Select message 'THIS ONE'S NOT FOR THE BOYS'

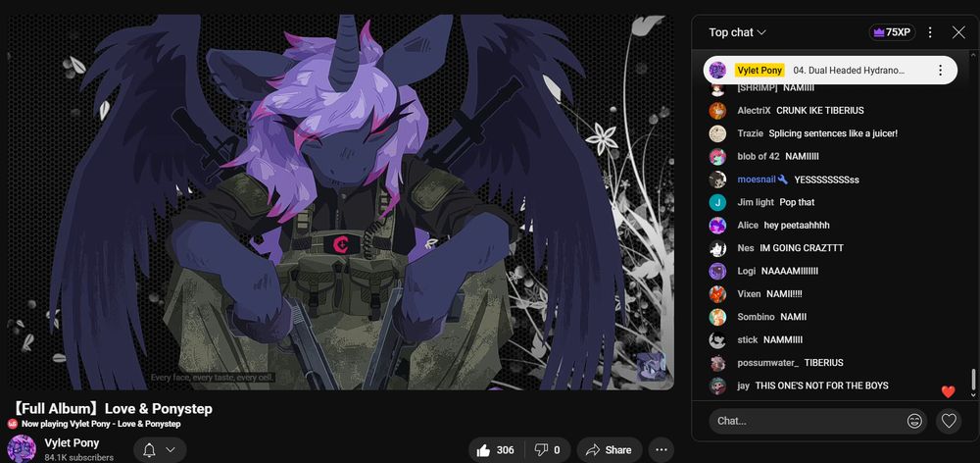[822, 386]
